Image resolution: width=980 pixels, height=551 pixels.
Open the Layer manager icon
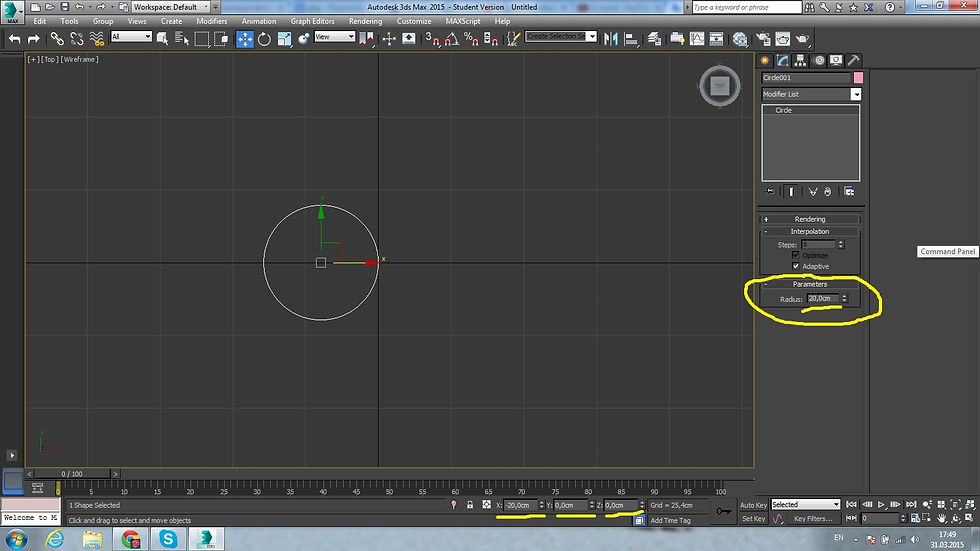(x=654, y=39)
